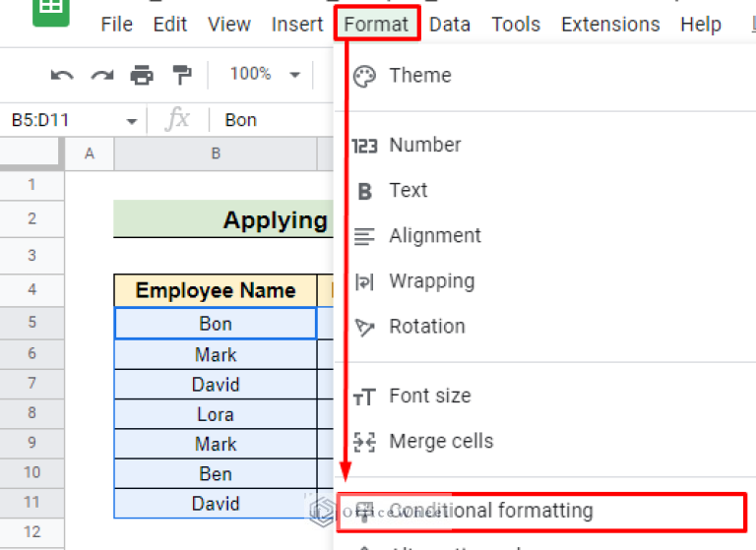
Task: Open the name box dropdown arrow
Action: point(132,121)
